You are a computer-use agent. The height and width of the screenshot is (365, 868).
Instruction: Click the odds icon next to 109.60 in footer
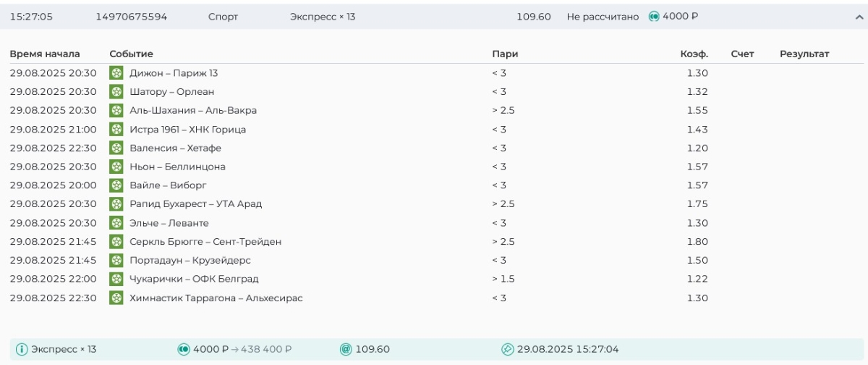pyautogui.click(x=346, y=350)
